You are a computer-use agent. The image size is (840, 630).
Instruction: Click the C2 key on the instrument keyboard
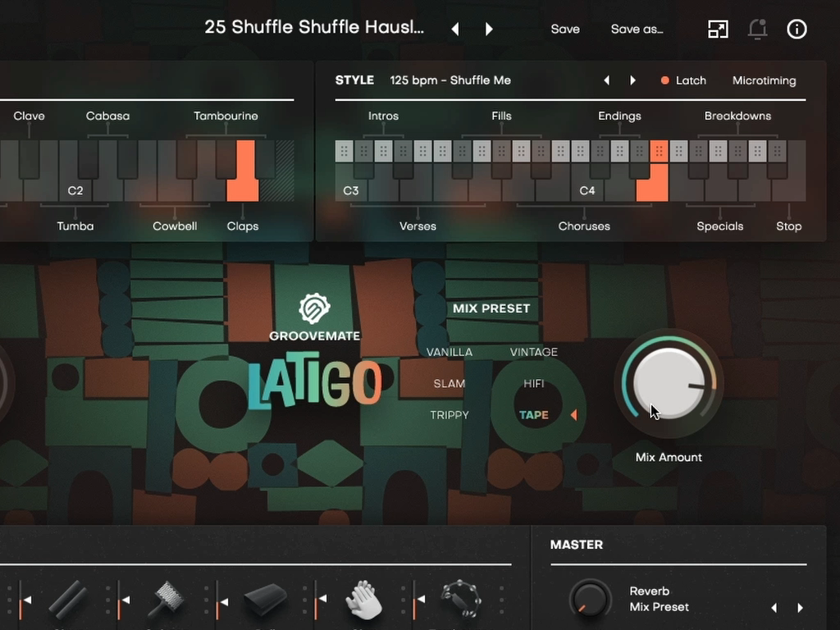pyautogui.click(x=75, y=190)
